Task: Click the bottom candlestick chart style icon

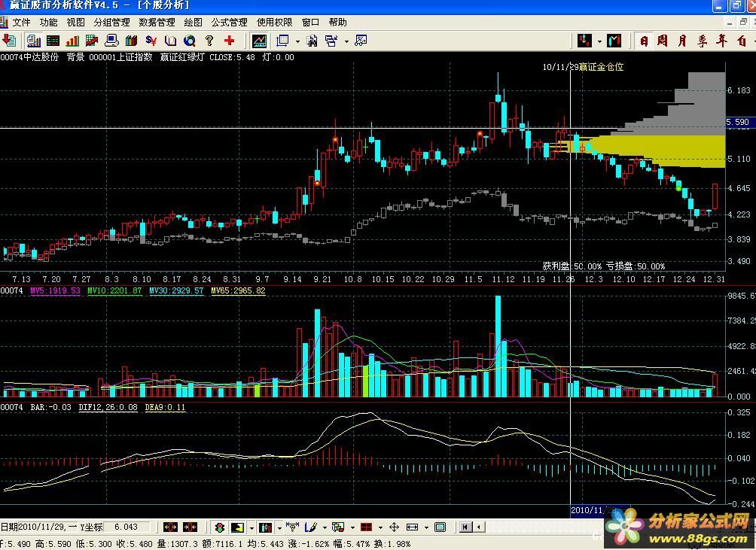Action: [266, 527]
